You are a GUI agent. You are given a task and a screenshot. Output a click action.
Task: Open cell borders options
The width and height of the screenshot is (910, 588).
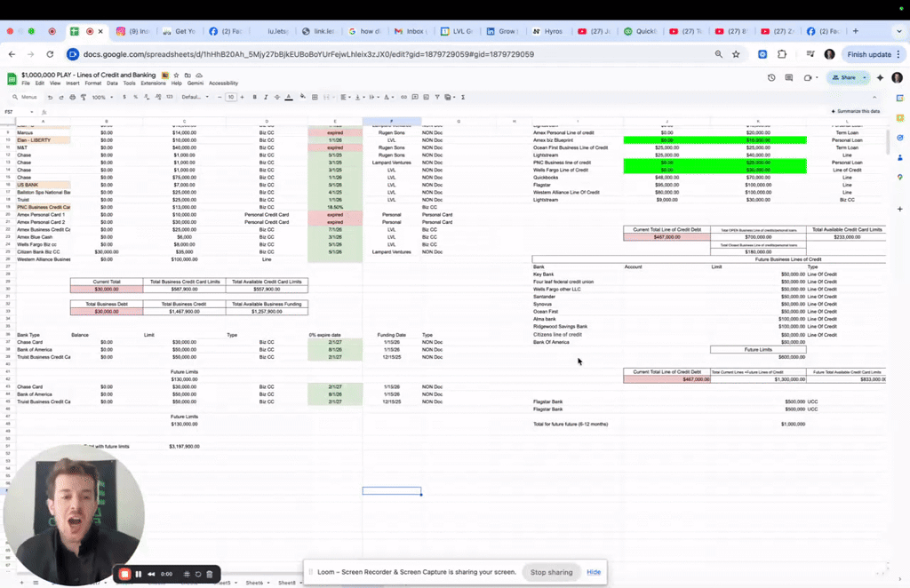pyautogui.click(x=315, y=98)
